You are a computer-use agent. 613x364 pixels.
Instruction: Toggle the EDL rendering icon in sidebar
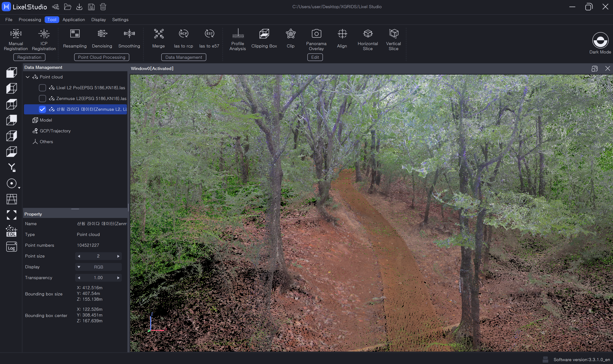tap(12, 231)
